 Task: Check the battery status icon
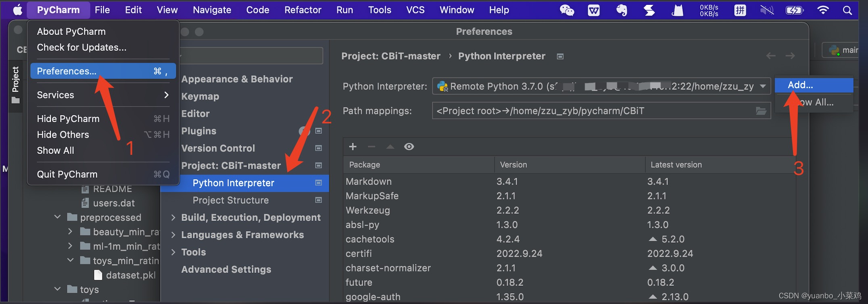pos(795,10)
